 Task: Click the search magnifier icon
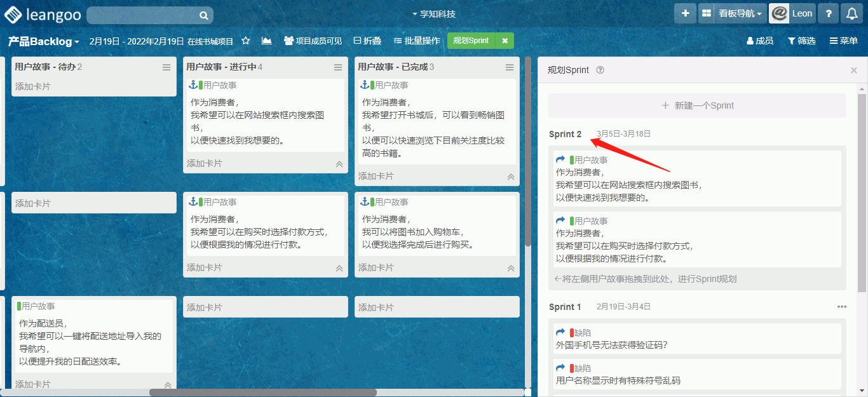pos(203,15)
